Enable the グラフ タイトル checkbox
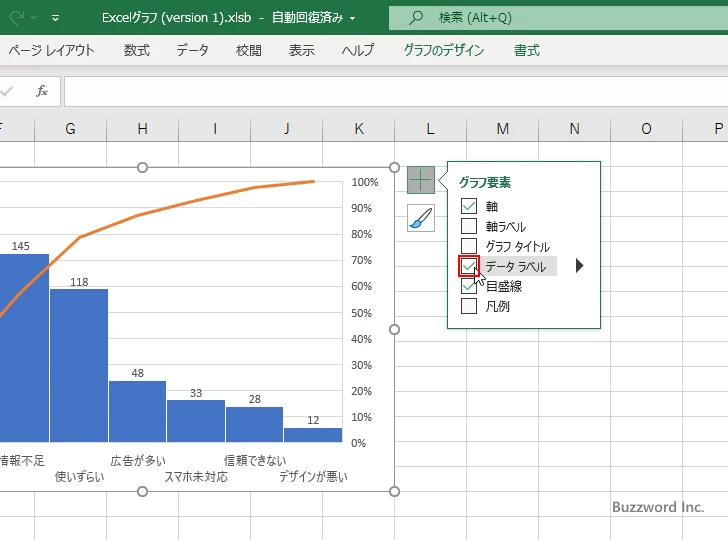The width and height of the screenshot is (728, 540). 469,246
